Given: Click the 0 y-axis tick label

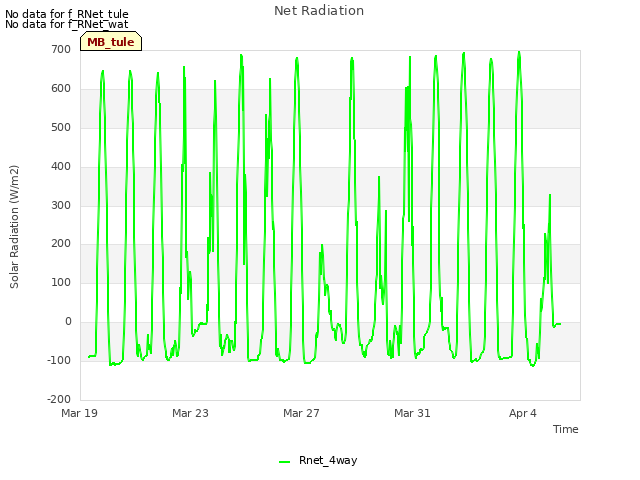Looking at the screenshot, I should [x=68, y=322].
